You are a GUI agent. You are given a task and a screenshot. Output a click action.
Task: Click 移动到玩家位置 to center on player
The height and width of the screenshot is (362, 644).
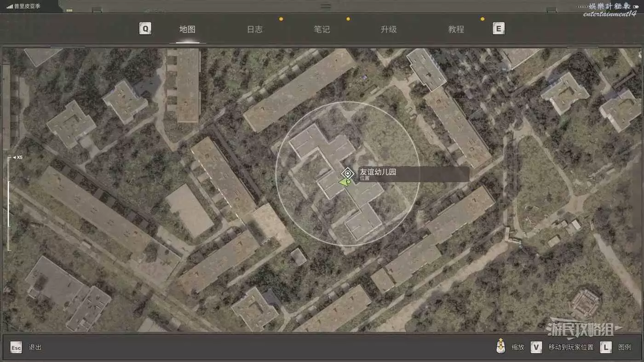pos(570,347)
